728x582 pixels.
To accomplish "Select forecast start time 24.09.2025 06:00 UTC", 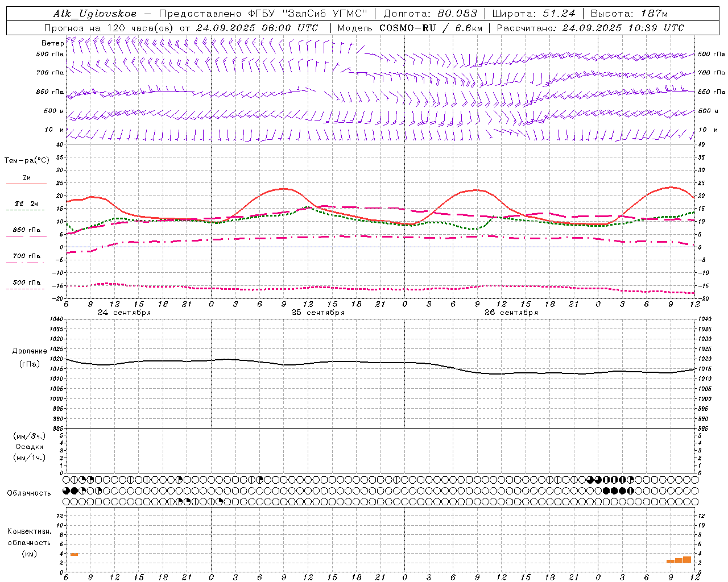I will point(257,28).
